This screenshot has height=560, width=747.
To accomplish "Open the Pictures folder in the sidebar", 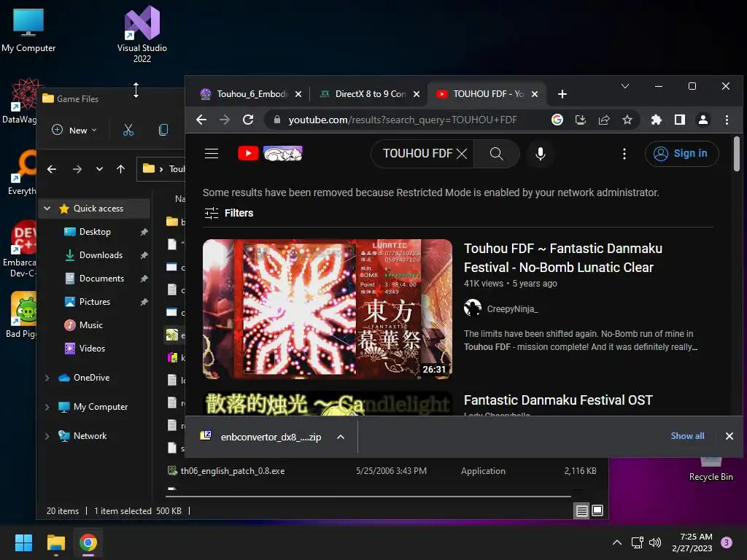I will coord(94,301).
